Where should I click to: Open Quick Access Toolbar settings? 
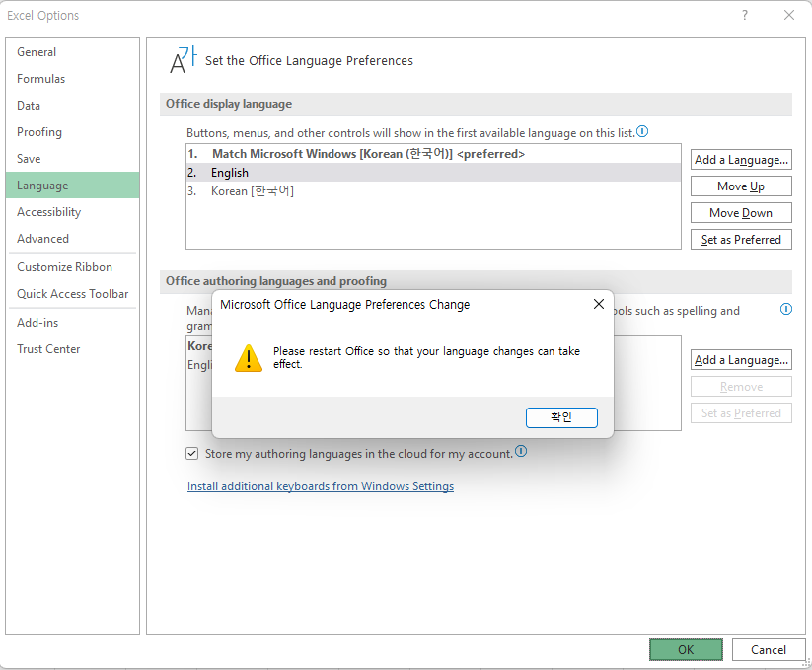[x=72, y=294]
